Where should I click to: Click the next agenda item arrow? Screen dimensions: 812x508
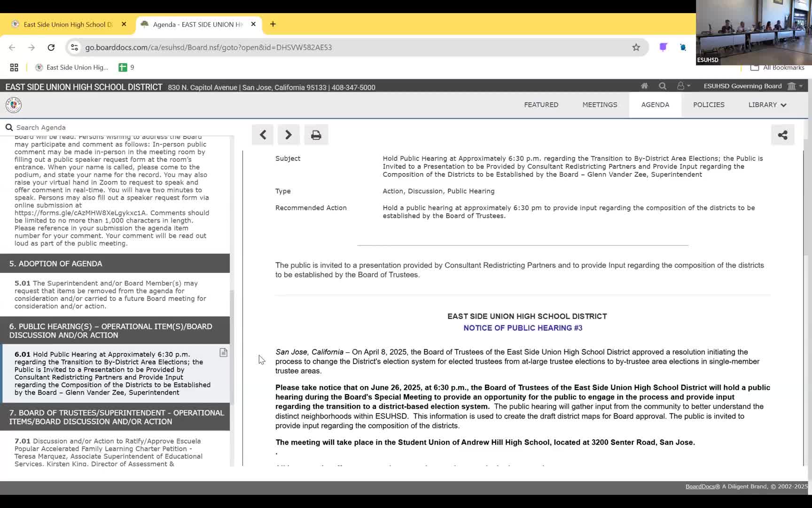point(289,135)
